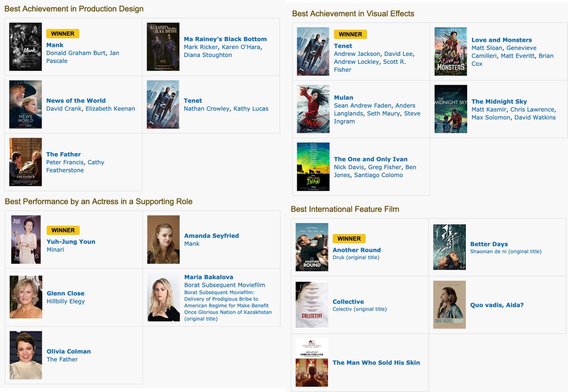Click Donald Graham Burt name link
Image resolution: width=568 pixels, height=392 pixels.
click(76, 53)
